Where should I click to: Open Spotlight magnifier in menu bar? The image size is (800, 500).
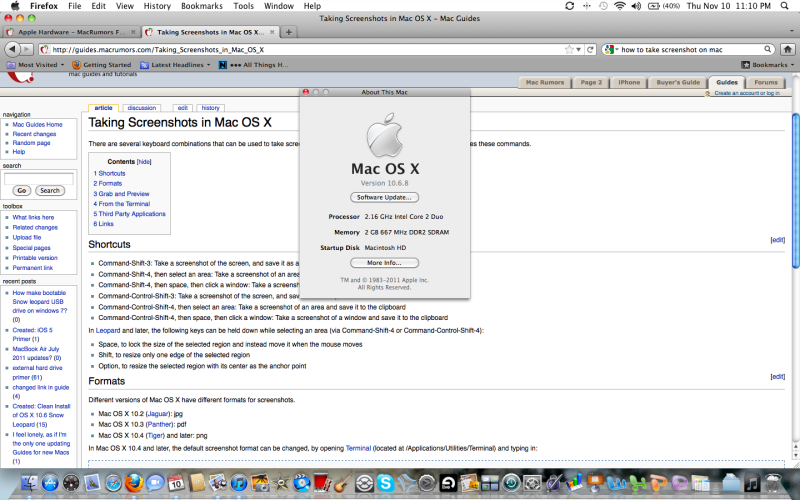click(x=785, y=6)
